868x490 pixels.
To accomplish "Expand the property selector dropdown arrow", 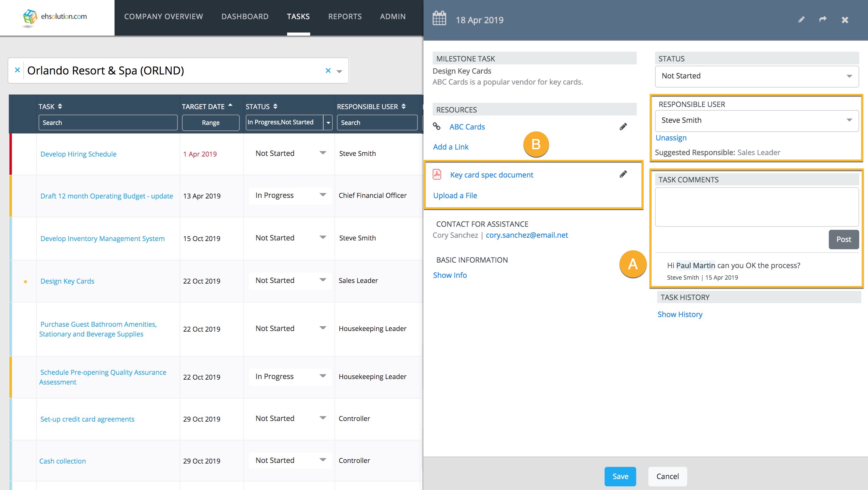I will point(339,71).
